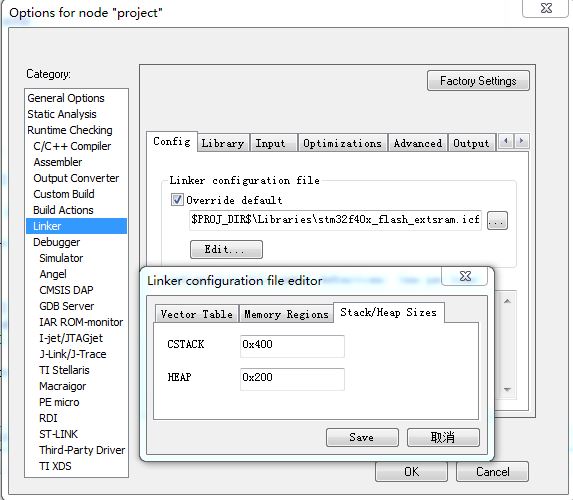Viewport: 573px width, 500px height.
Task: Switch to the Library tab
Action: point(223,143)
